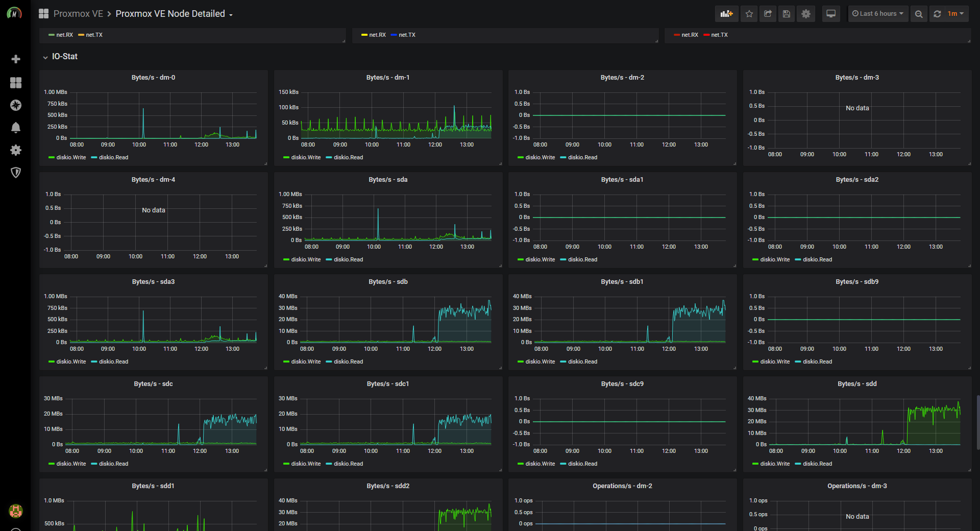
Task: Open the Proxmox VE folder breadcrumb
Action: tap(78, 14)
